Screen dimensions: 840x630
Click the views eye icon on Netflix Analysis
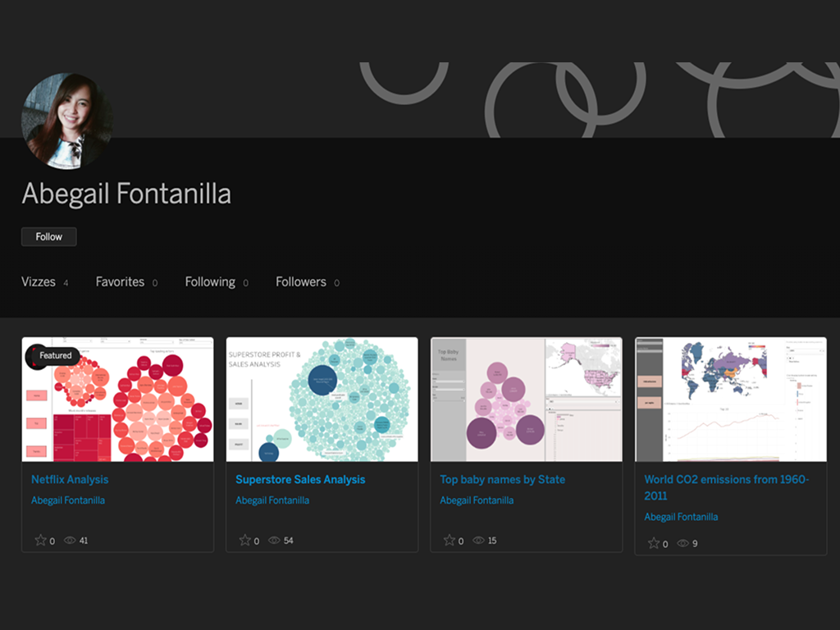click(70, 541)
